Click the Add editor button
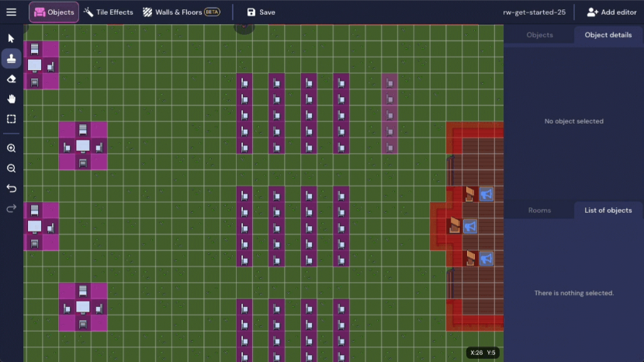This screenshot has height=362, width=644. (x=611, y=12)
